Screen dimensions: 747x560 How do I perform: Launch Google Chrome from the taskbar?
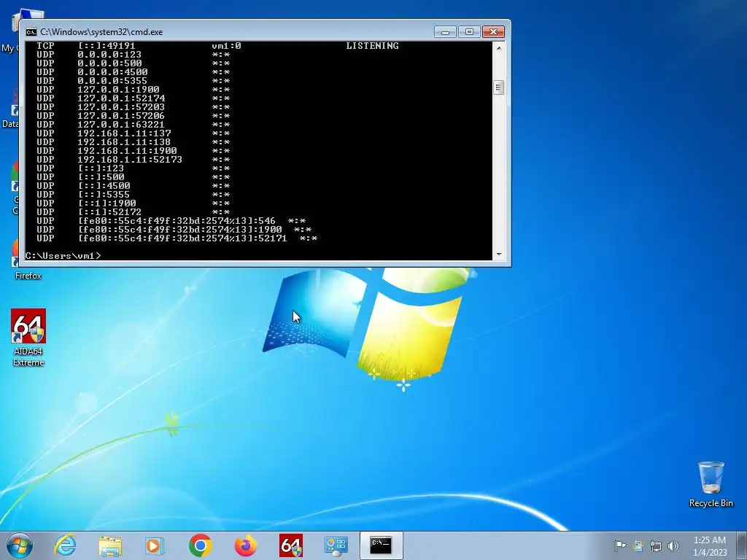200,545
